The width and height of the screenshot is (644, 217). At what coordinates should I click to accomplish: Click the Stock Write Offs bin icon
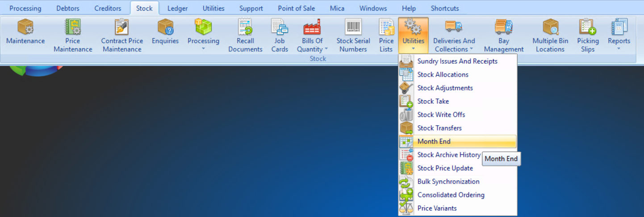tap(406, 115)
